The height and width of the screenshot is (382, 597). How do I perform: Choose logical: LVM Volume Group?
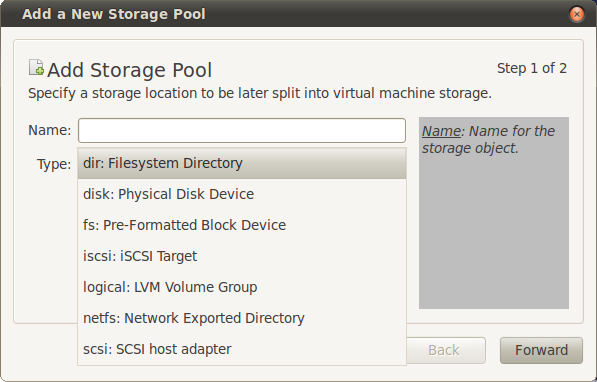[x=242, y=287]
